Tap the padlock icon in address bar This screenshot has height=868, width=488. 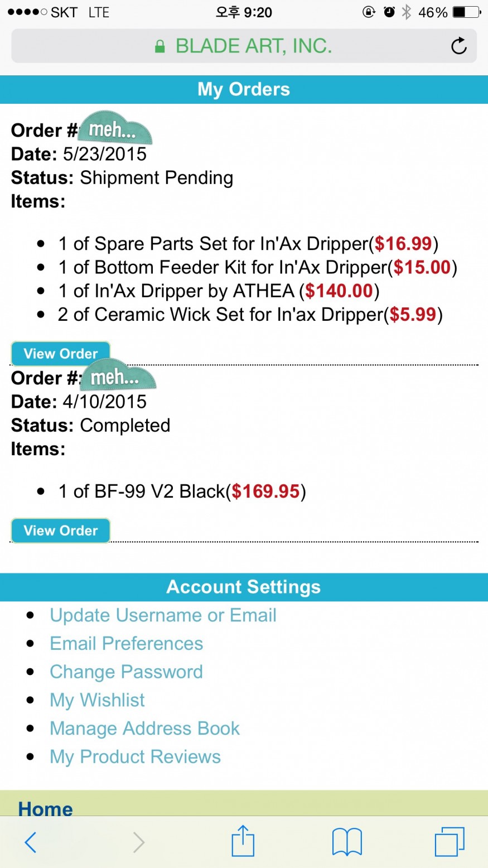pos(160,46)
